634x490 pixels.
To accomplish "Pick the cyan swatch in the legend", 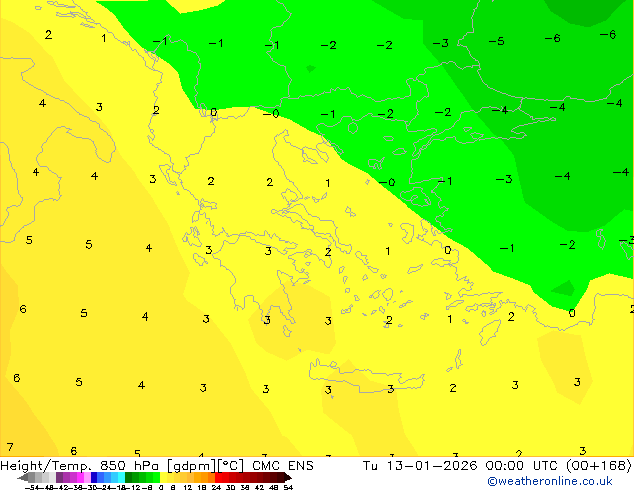I will coord(122,477).
